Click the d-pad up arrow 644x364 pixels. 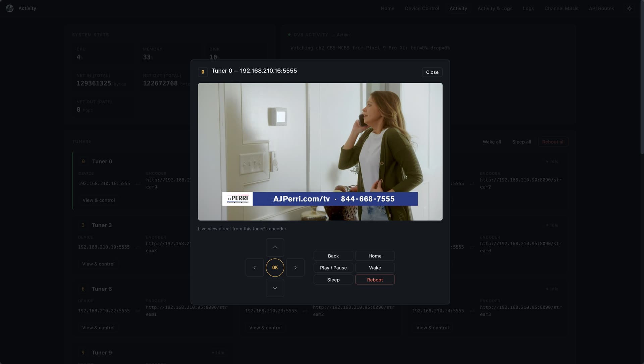point(275,247)
